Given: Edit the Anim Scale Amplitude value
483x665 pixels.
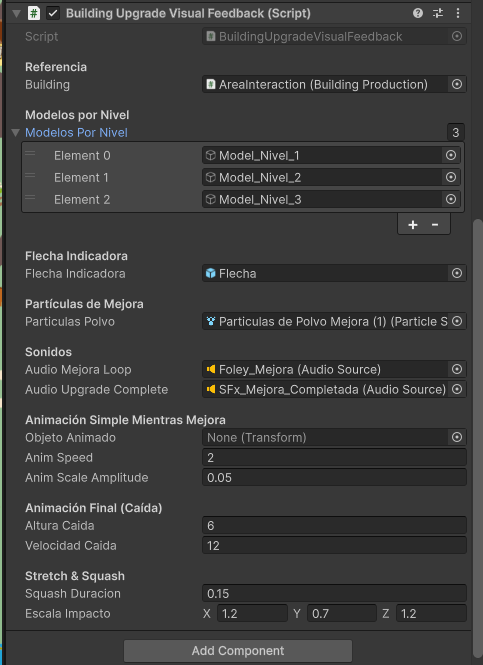Looking at the screenshot, I should click(x=334, y=478).
